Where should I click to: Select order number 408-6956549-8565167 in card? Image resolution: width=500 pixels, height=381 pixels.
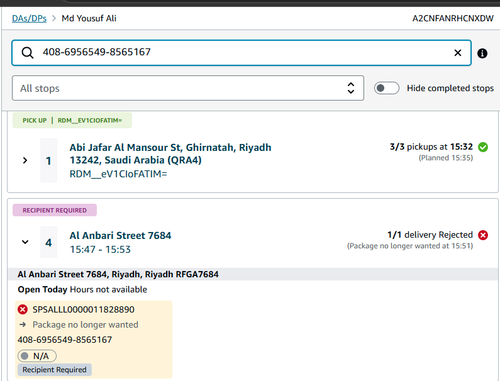pyautogui.click(x=65, y=340)
